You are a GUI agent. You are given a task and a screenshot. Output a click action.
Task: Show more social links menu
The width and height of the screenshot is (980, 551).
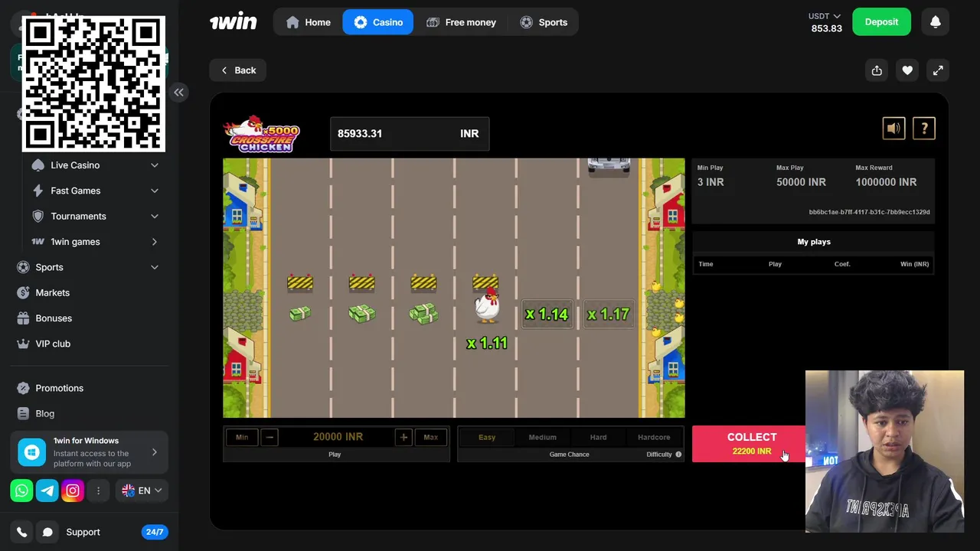click(98, 491)
